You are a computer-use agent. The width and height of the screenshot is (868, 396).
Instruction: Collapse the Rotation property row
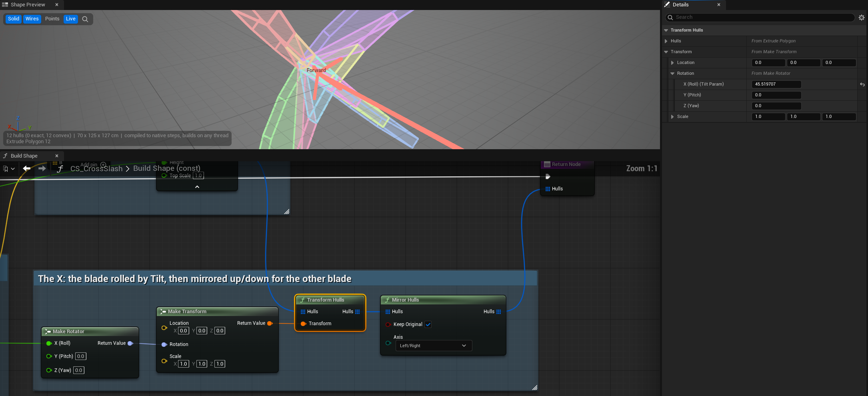(672, 74)
